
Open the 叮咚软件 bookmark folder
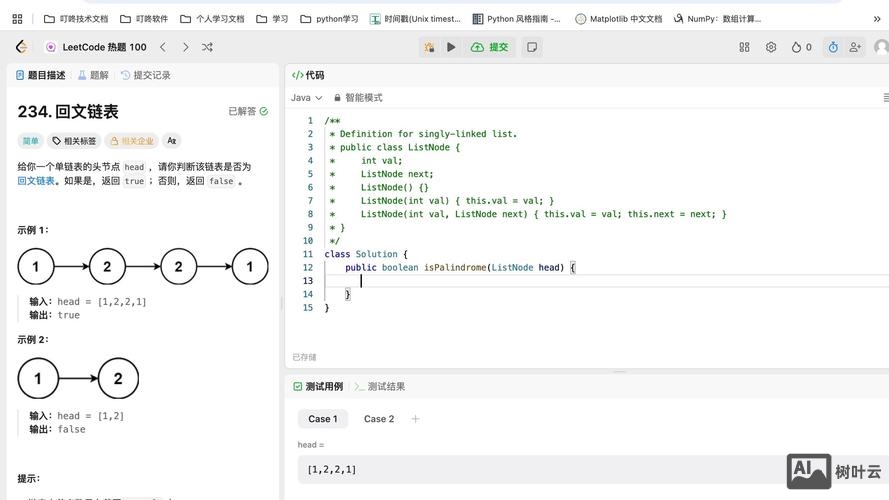coord(144,19)
